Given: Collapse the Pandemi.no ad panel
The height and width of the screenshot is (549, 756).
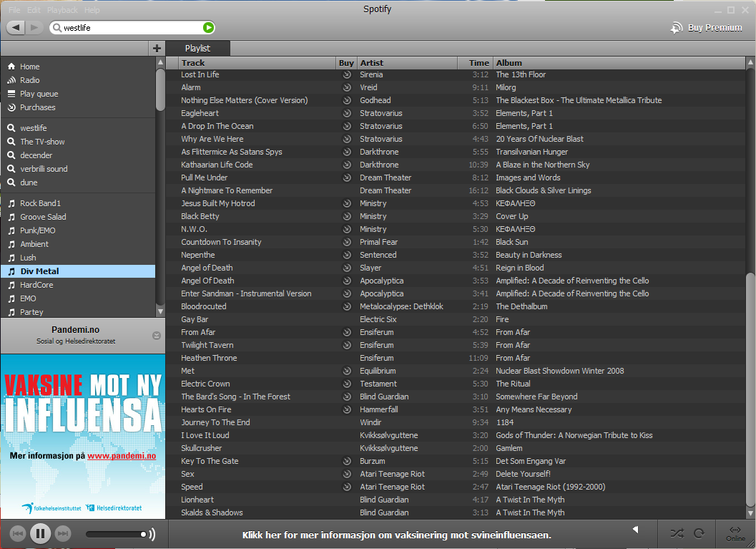Looking at the screenshot, I should coord(157,335).
